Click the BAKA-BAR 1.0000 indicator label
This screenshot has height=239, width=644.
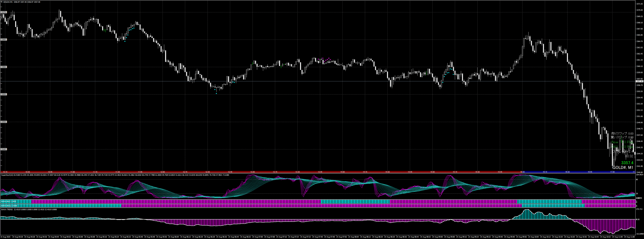point(9,202)
